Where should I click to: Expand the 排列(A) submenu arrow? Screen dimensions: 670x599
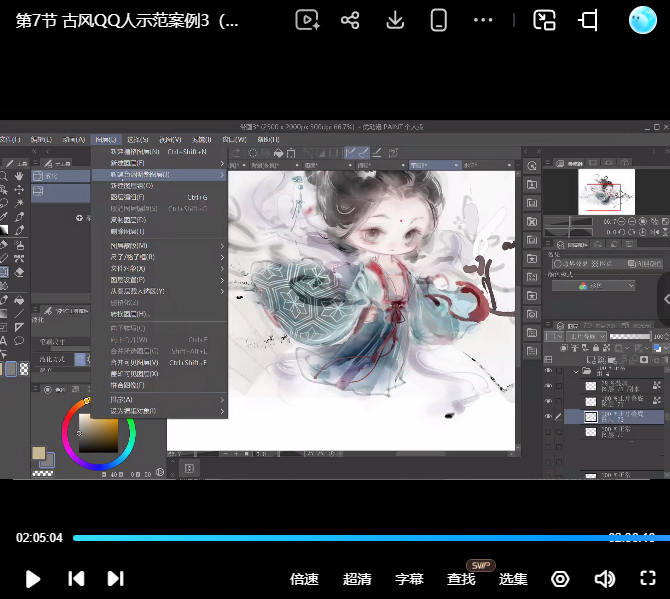[x=222, y=400]
